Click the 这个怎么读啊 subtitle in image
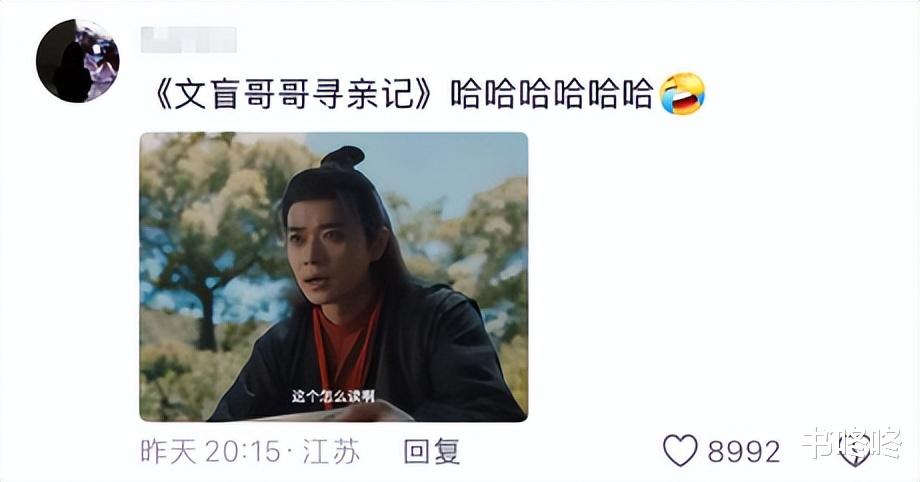920x482 pixels. pyautogui.click(x=333, y=396)
